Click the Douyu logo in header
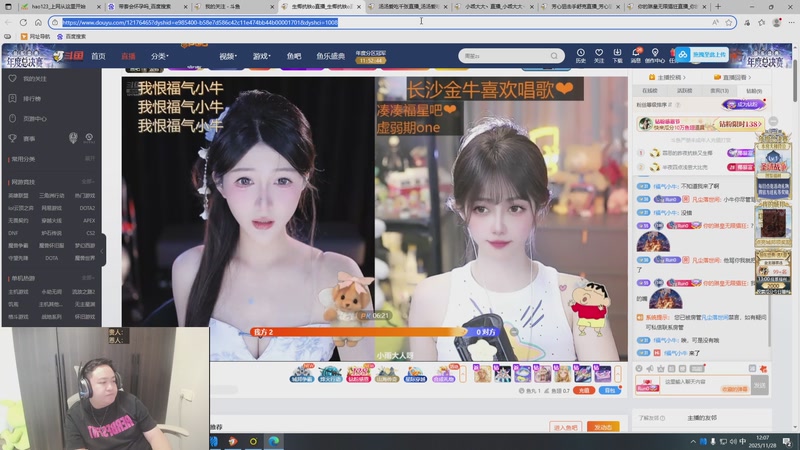The width and height of the screenshot is (800, 450). pos(68,56)
